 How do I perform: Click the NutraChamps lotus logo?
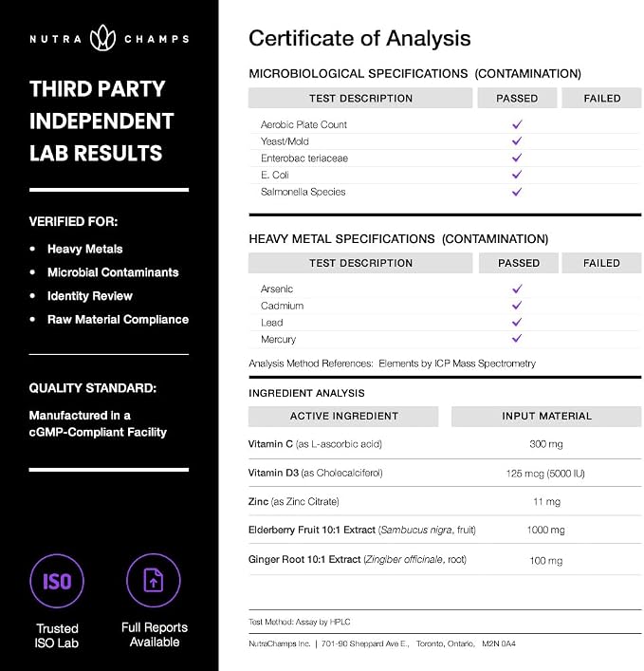point(102,38)
